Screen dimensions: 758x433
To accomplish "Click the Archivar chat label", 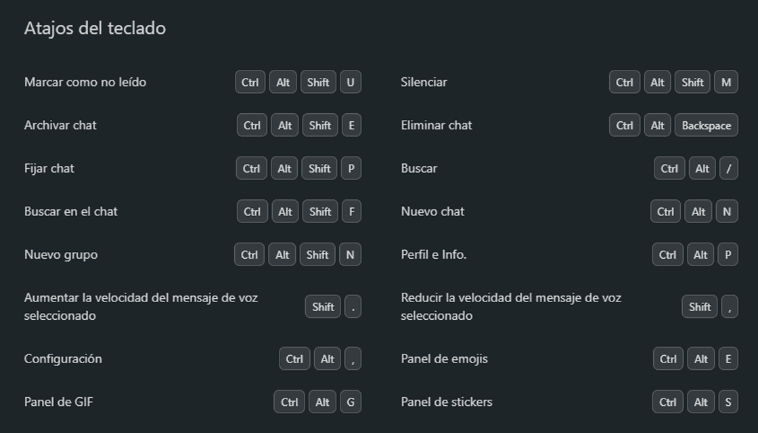I will click(60, 125).
